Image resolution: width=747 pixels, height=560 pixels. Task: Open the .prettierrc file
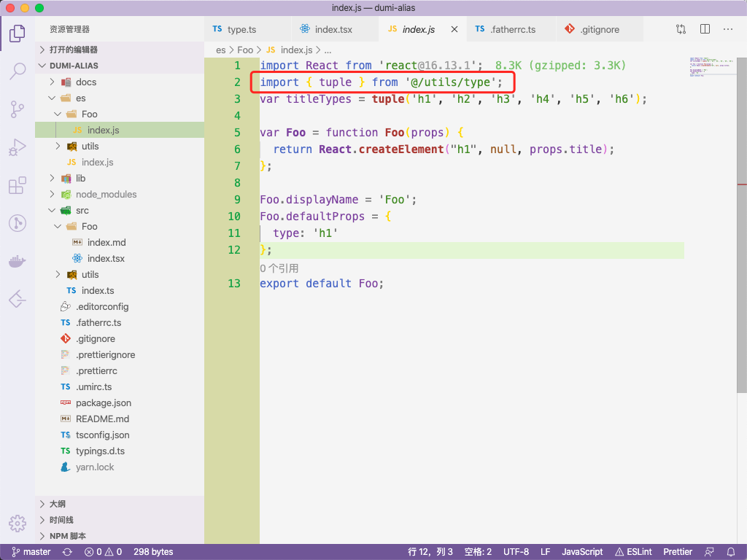click(120, 371)
